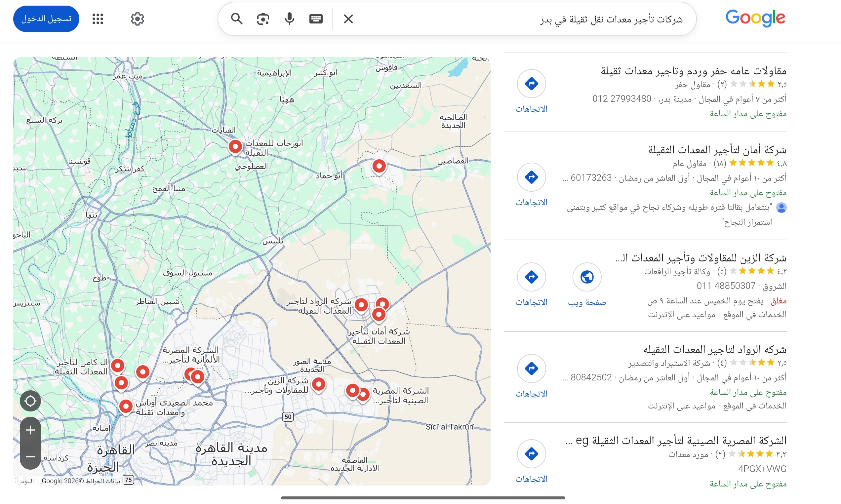Viewport: 841px width, 504px height.
Task: Open listing مقاولات عامه حفر وردم وتاجير معدات
Action: coord(693,71)
